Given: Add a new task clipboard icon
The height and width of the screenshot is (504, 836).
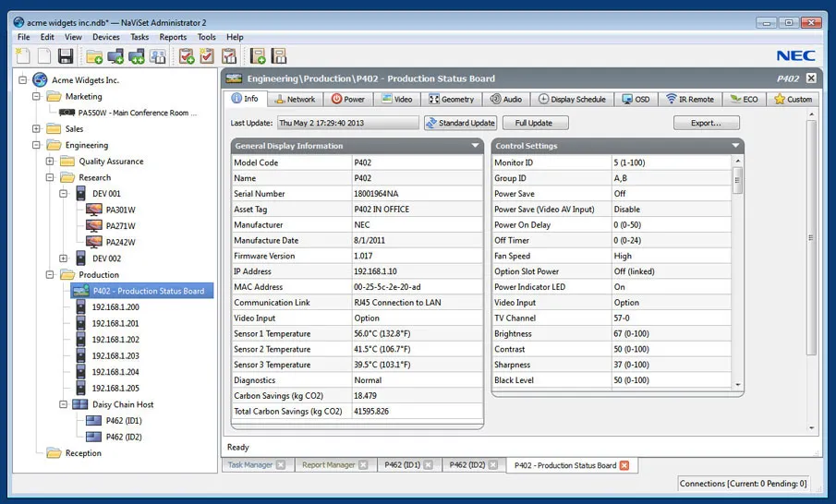Looking at the screenshot, I should click(x=187, y=56).
